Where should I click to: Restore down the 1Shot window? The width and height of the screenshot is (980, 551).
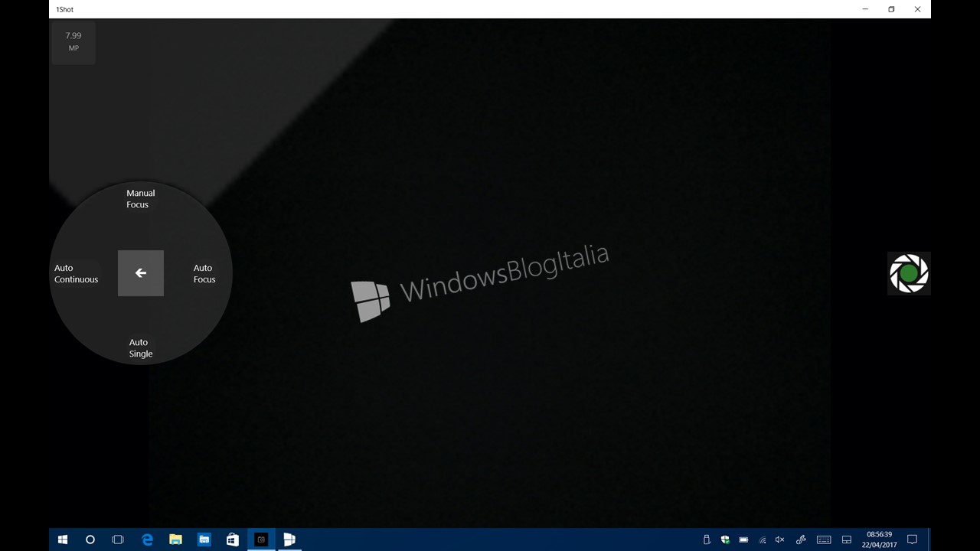tap(891, 9)
